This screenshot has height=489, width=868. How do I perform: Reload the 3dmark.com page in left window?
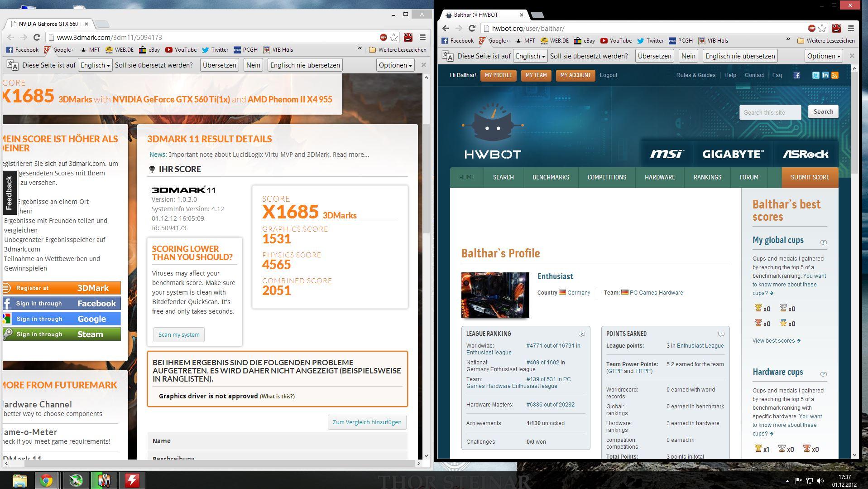[x=37, y=38]
